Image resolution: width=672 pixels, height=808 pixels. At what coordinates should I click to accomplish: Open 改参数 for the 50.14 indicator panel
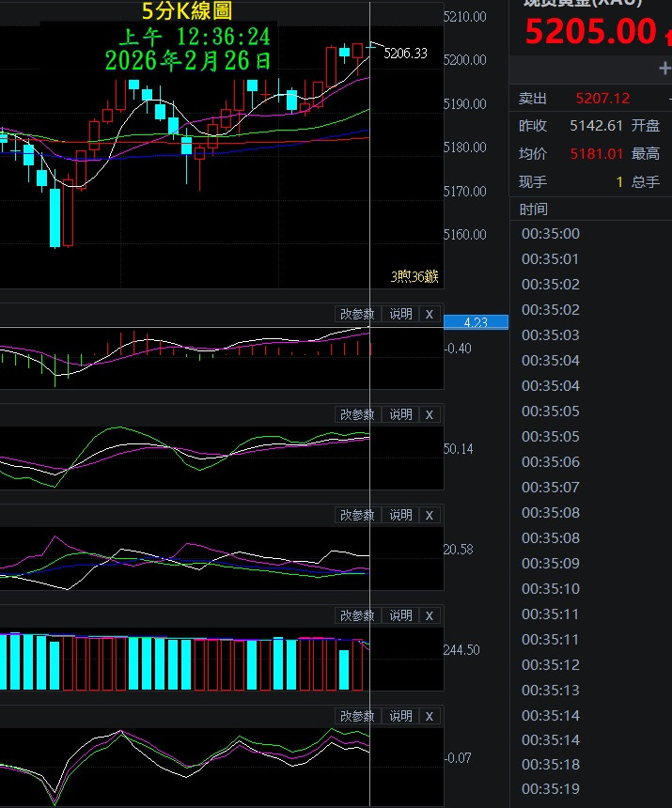[x=357, y=414]
